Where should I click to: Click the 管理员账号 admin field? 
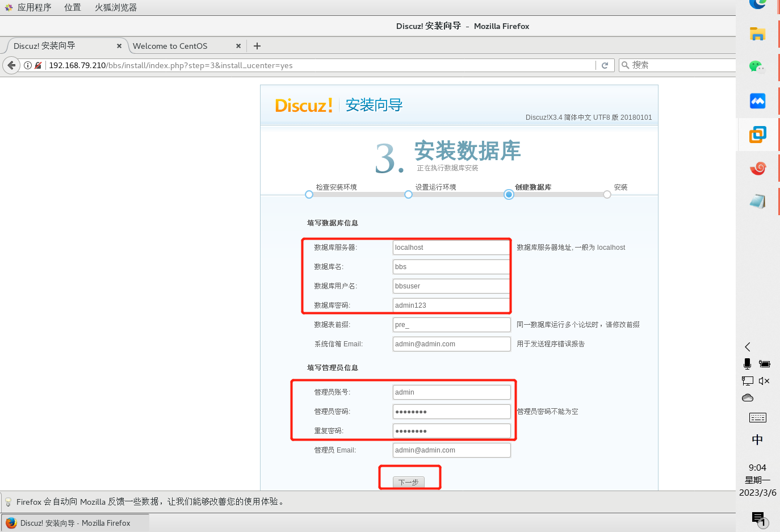(x=452, y=392)
